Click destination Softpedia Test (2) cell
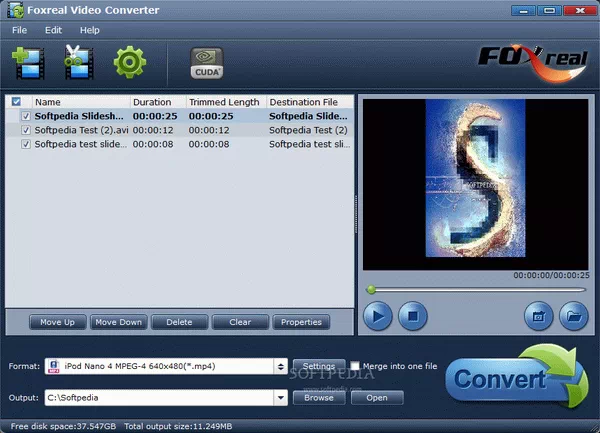 point(308,130)
